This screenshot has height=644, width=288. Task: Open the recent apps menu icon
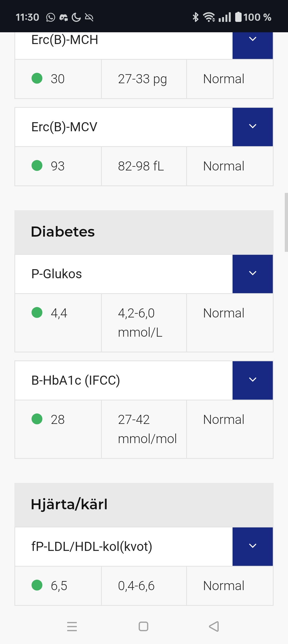[x=72, y=626]
